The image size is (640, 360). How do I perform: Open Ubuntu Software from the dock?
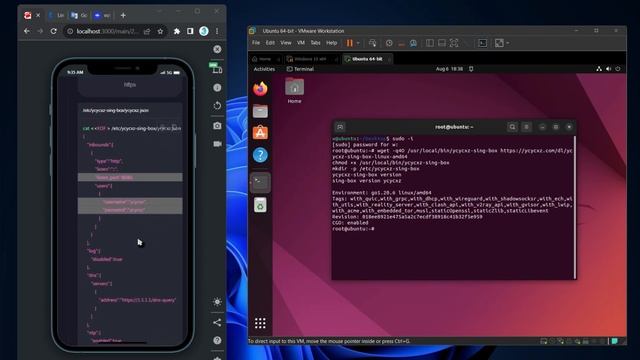[x=260, y=133]
